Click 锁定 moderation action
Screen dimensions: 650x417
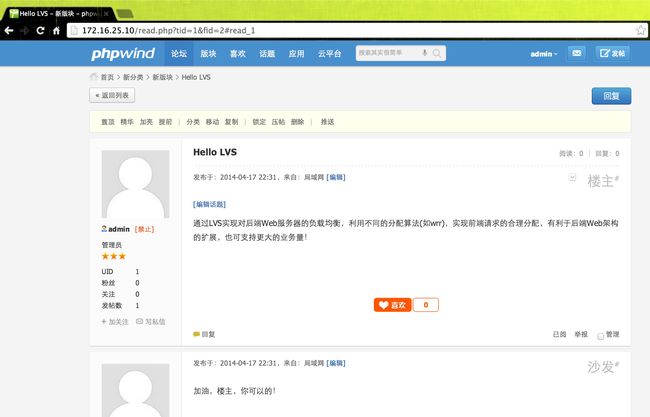point(259,122)
